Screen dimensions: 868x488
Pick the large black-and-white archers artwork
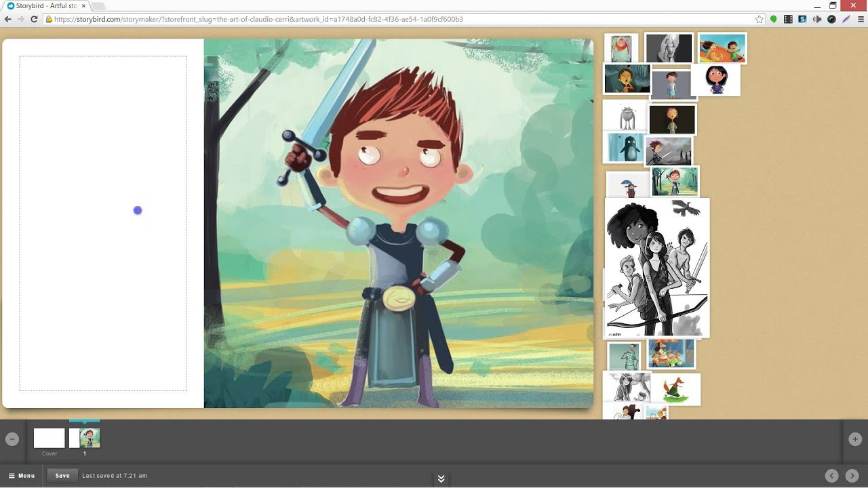(x=657, y=268)
